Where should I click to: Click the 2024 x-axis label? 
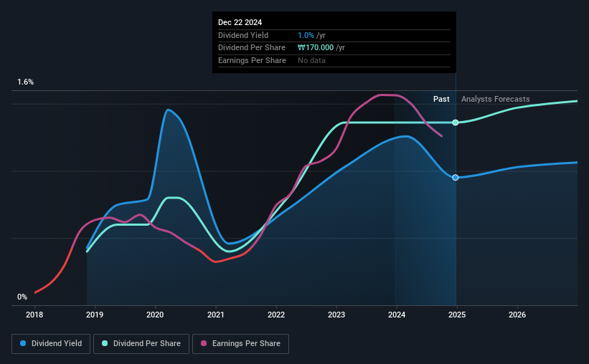[397, 315]
